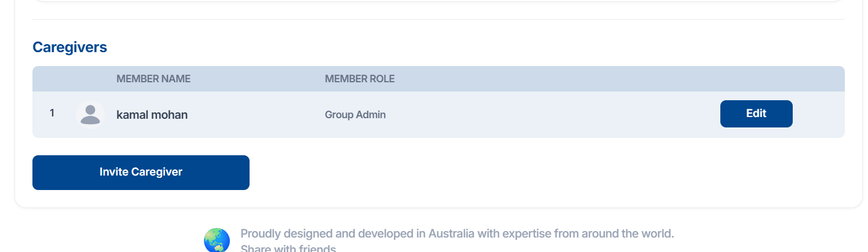Click row number 1 in the caregivers table

[x=52, y=114]
